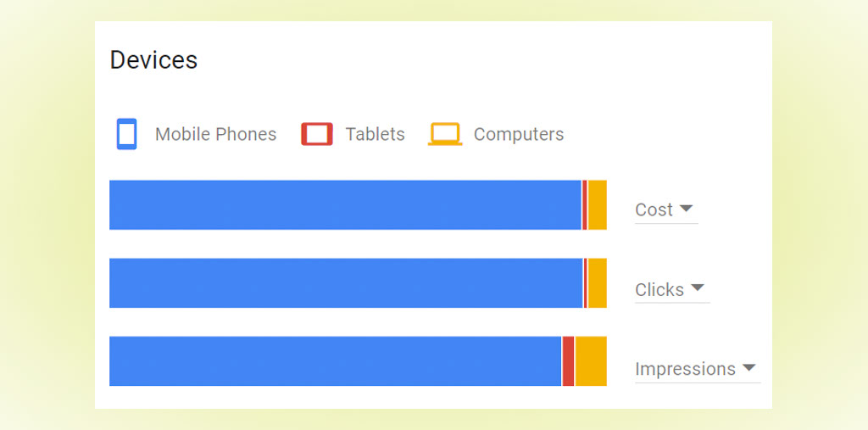
Task: Click the arrow next to Clicks
Action: (698, 288)
